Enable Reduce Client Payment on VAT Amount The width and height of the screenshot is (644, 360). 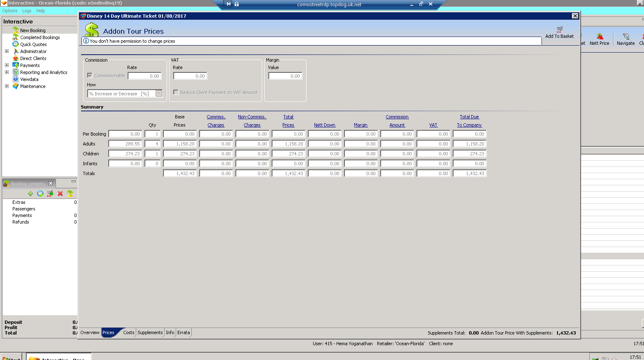tap(176, 92)
